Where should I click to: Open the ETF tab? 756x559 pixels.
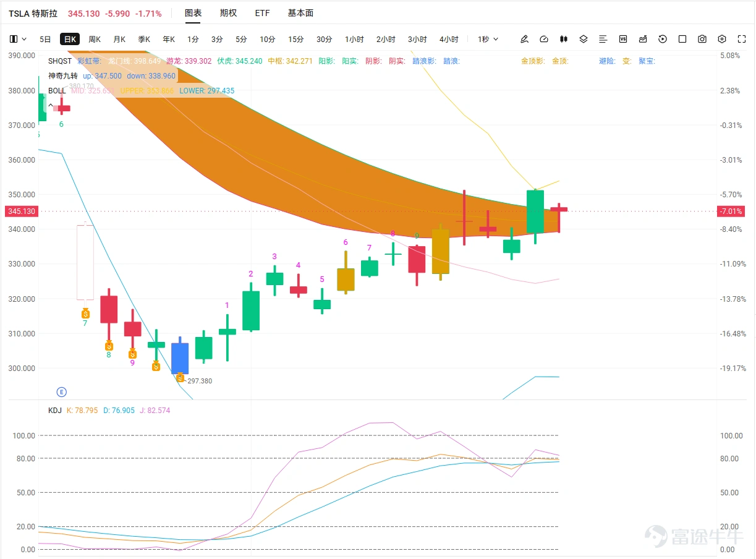pyautogui.click(x=262, y=13)
